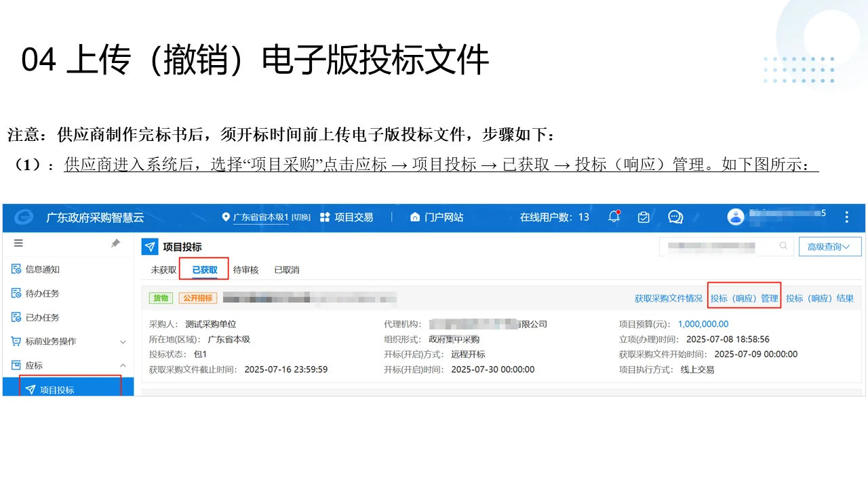Click the user avatar in top bar
Viewport: 868px width, 488px height.
(x=736, y=217)
